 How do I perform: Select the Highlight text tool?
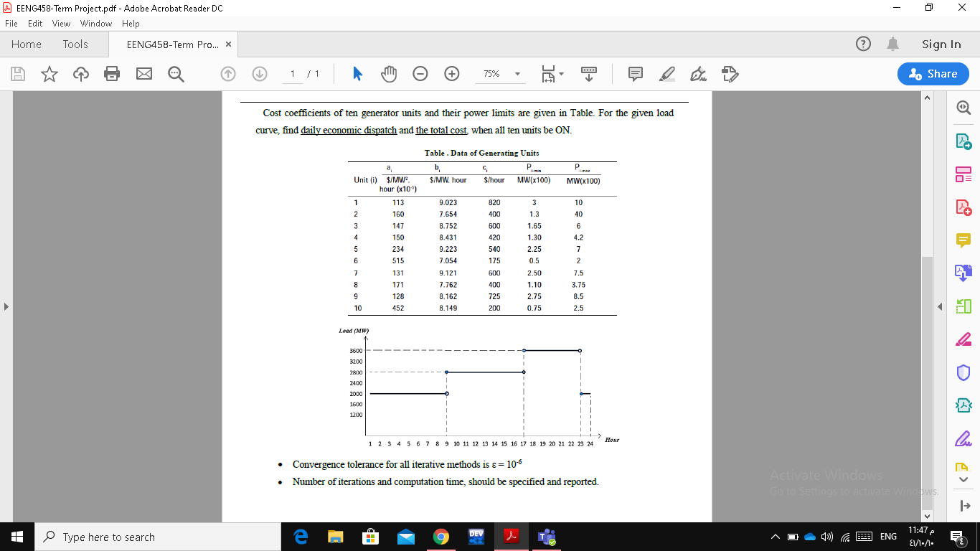pyautogui.click(x=667, y=73)
